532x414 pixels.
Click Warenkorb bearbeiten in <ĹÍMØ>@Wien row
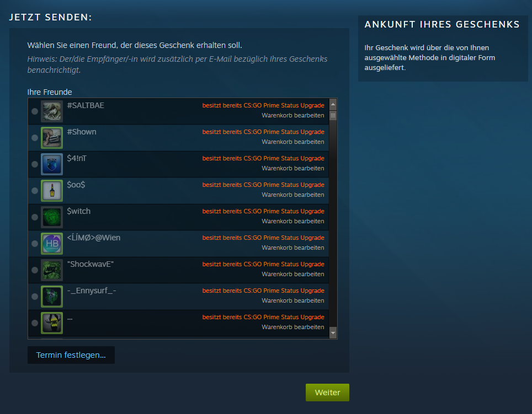point(293,248)
